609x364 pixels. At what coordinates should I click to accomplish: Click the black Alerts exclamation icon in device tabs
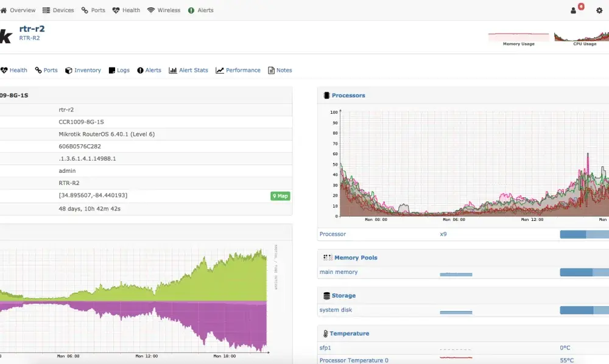click(140, 70)
